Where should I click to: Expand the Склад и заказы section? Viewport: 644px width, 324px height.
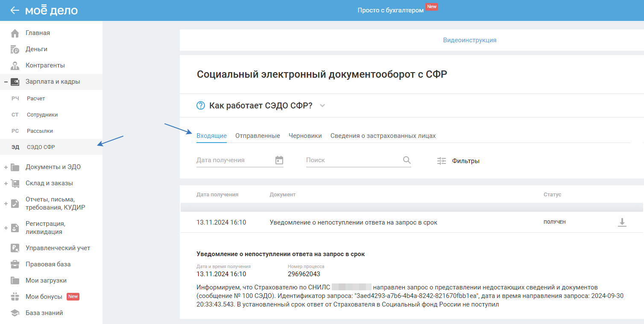6,183
